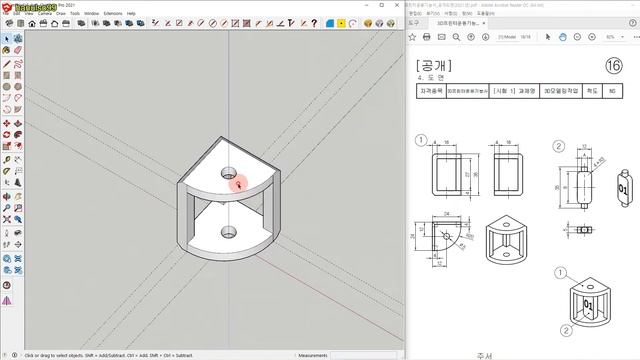Select the arrow Select tool in SketchUp

point(7,39)
